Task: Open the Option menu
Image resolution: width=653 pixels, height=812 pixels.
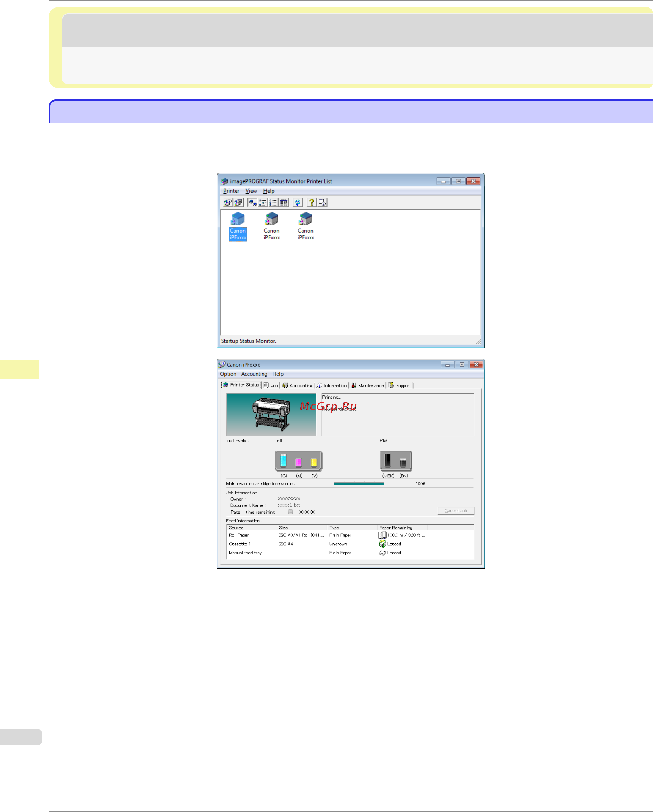Action: pos(228,374)
